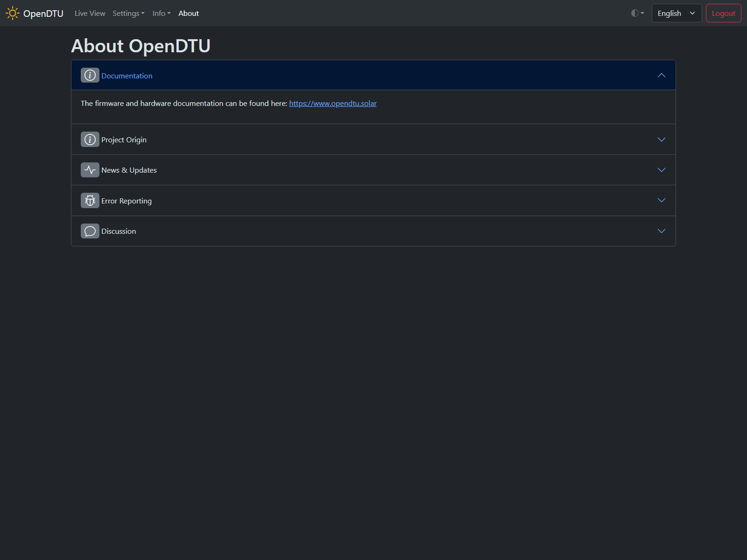This screenshot has height=560, width=747.
Task: Click the Discussion chat bubble icon
Action: click(90, 231)
